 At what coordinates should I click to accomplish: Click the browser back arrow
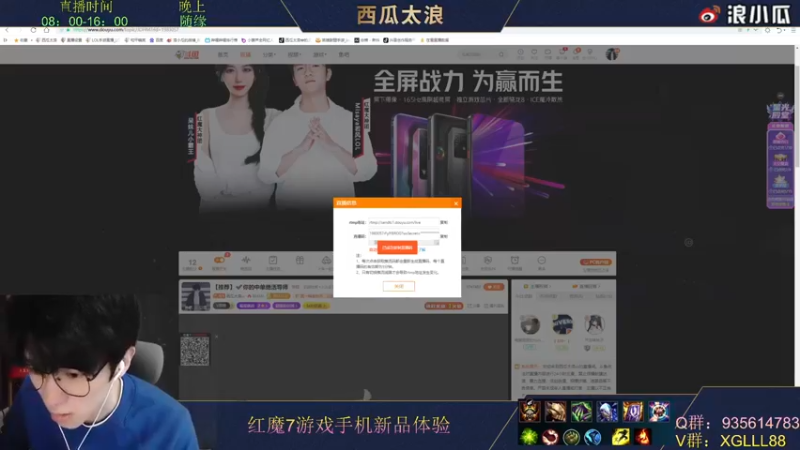pyautogui.click(x=6, y=30)
